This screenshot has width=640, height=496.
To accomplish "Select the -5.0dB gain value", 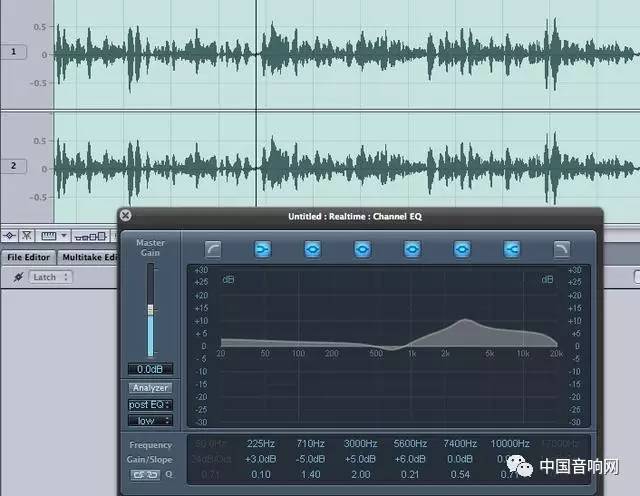I will [311, 459].
